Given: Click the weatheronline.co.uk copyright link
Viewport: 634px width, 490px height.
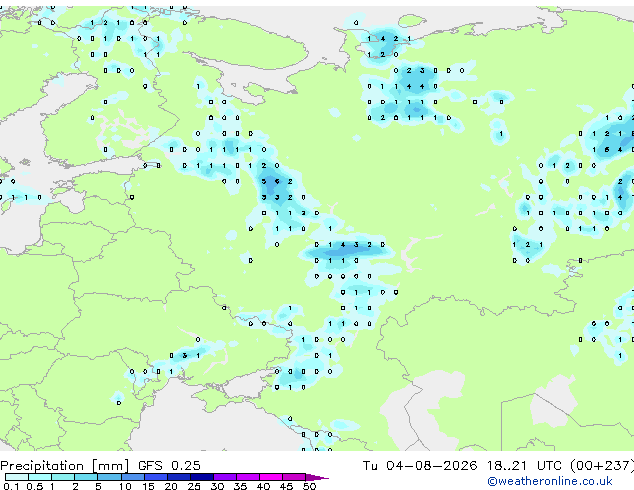Looking at the screenshot, I should coord(550,481).
